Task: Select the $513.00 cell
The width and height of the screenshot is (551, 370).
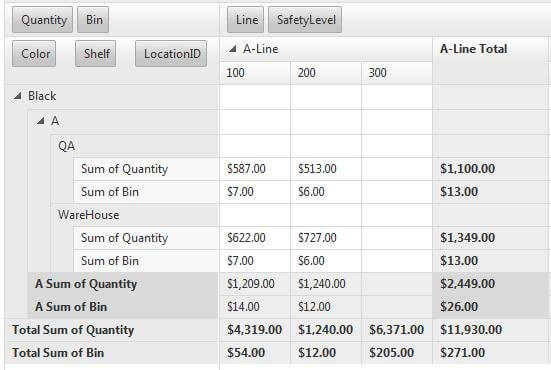Action: tap(326, 169)
